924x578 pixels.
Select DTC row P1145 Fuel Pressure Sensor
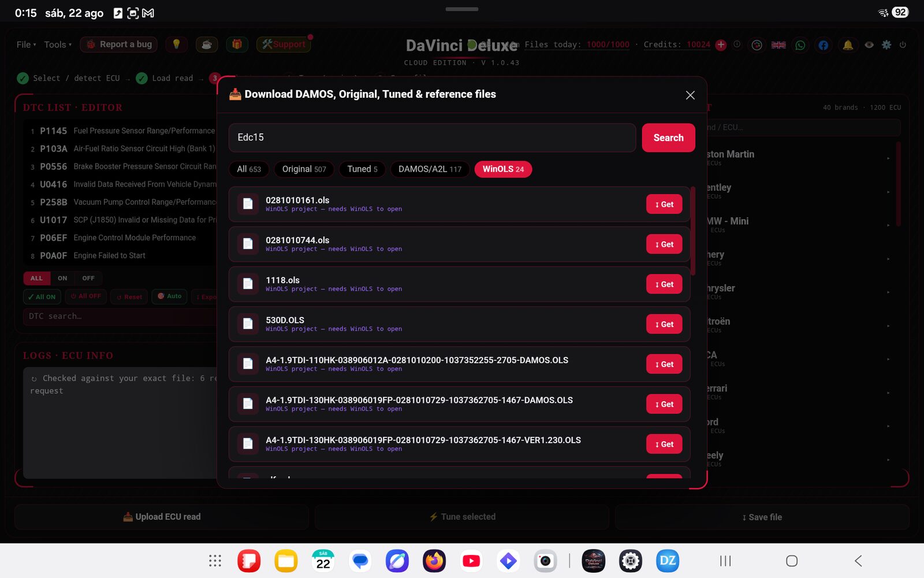pos(121,131)
